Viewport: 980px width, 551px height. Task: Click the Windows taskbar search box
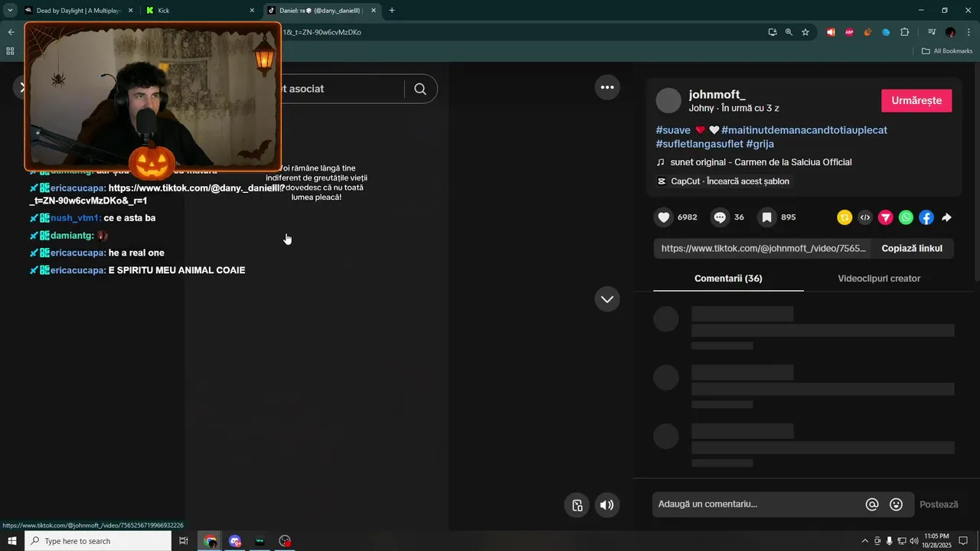tap(98, 541)
